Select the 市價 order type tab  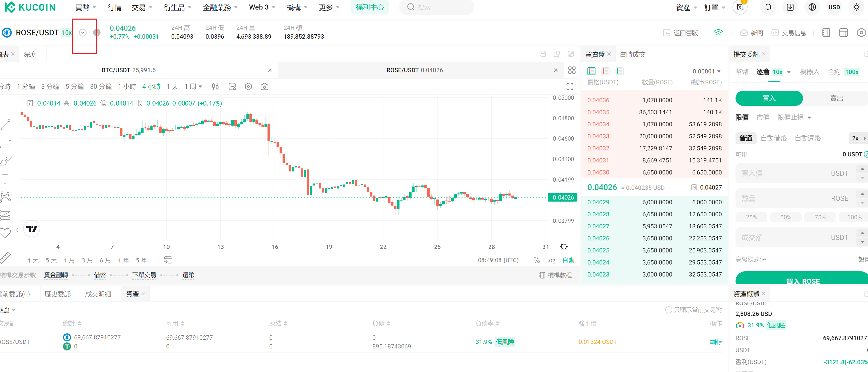763,117
